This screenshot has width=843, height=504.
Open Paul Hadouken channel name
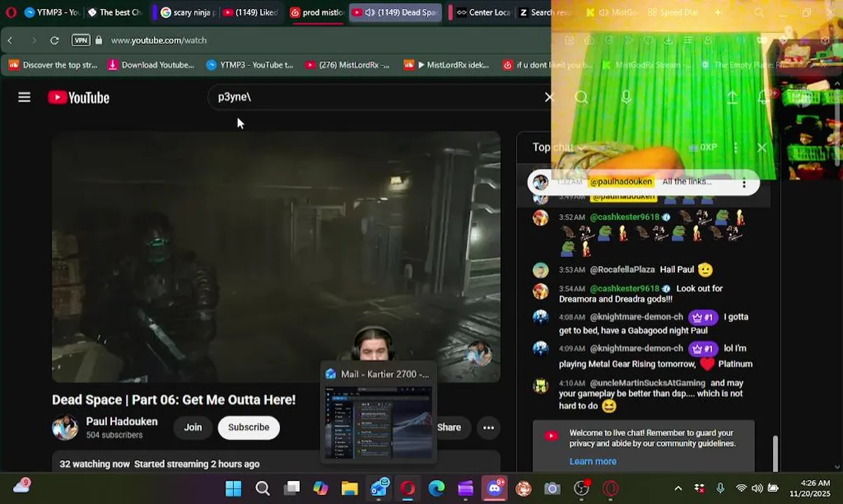[122, 421]
